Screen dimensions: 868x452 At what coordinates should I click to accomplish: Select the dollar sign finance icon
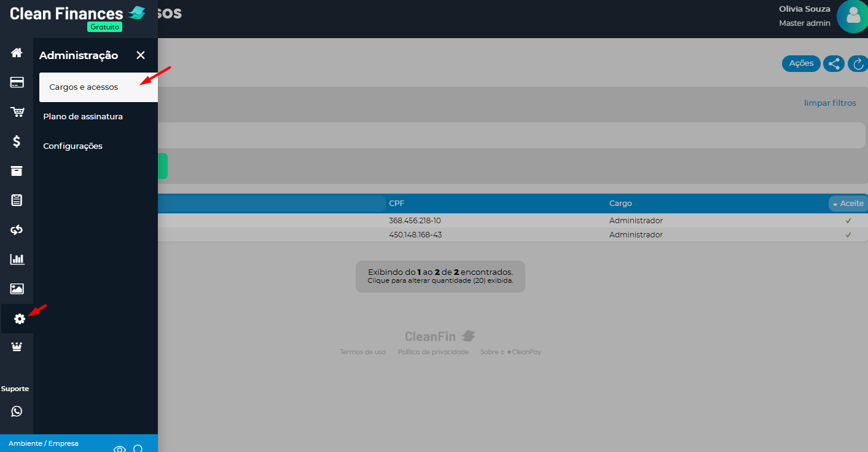tap(17, 141)
